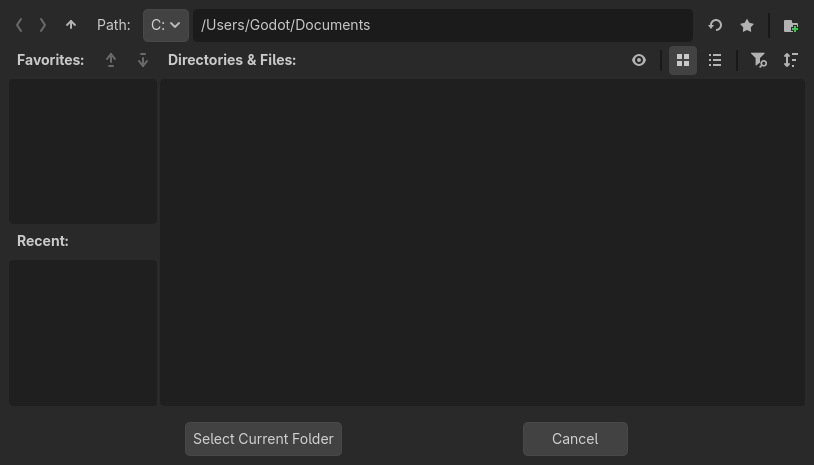Cancel the folder dialog
Image resolution: width=814 pixels, height=465 pixels.
(x=575, y=439)
